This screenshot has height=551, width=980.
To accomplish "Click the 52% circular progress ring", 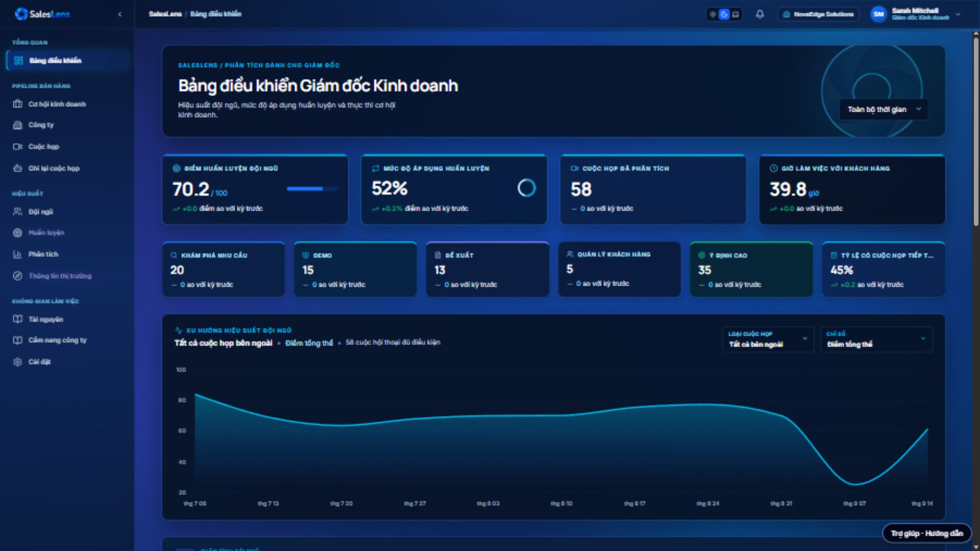I will click(x=526, y=188).
